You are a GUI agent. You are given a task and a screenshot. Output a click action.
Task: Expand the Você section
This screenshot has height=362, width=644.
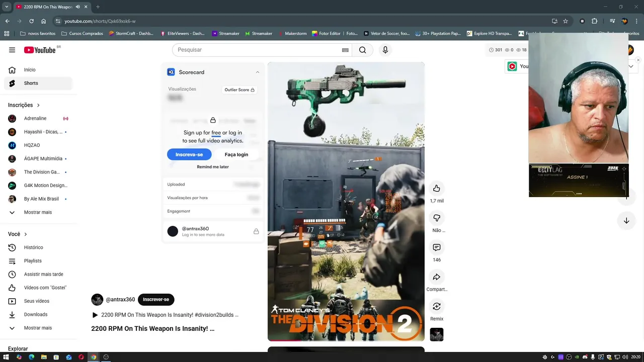pyautogui.click(x=18, y=234)
